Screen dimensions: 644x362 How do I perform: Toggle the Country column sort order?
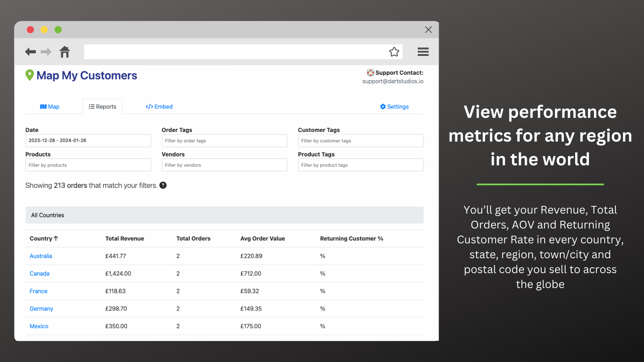pos(43,238)
